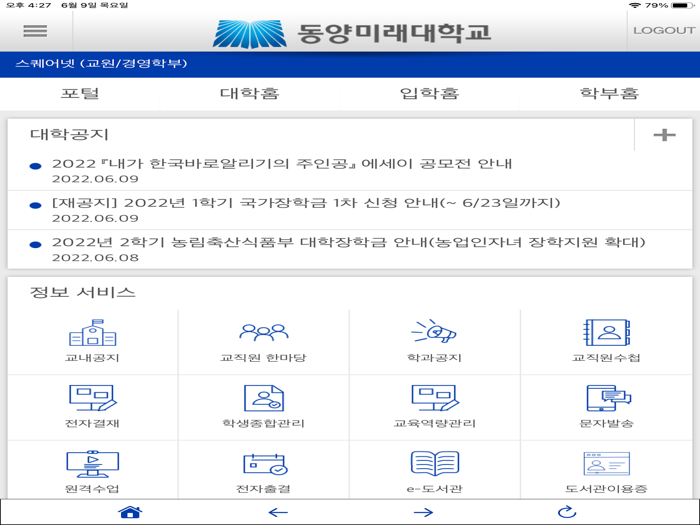Open the 문자발송 messaging icon

point(608,398)
